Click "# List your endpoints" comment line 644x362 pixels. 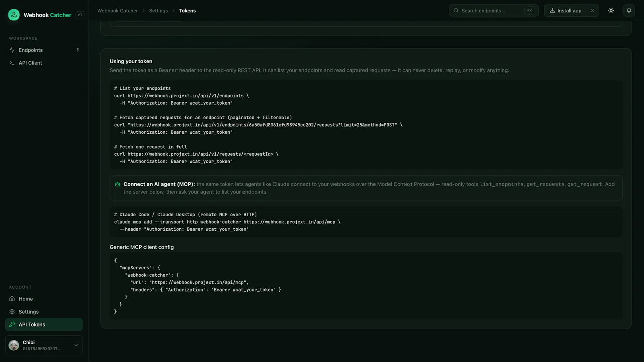[x=142, y=89]
